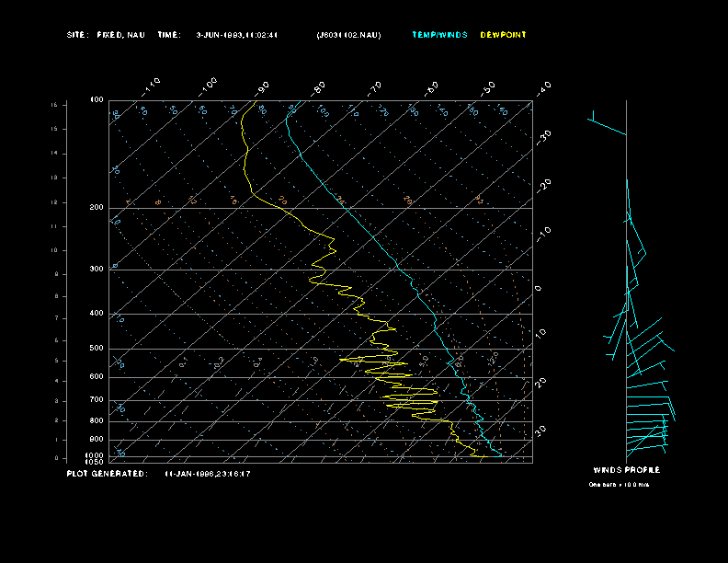Click the 1050 pressure label at chart bottom

[x=95, y=462]
